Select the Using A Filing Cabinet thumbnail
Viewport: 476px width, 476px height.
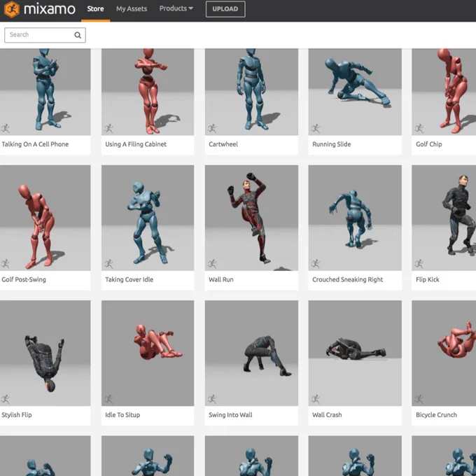(148, 92)
